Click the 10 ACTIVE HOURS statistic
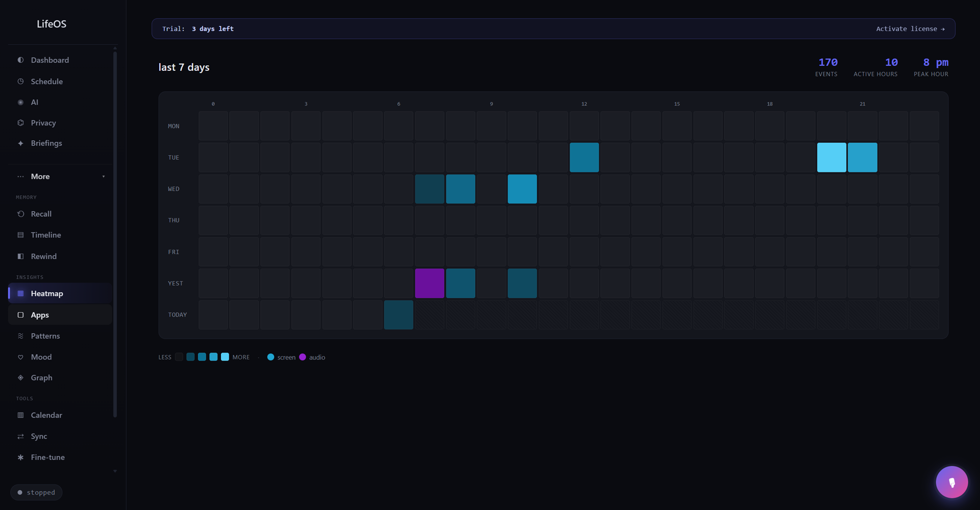This screenshot has width=980, height=510. click(875, 67)
